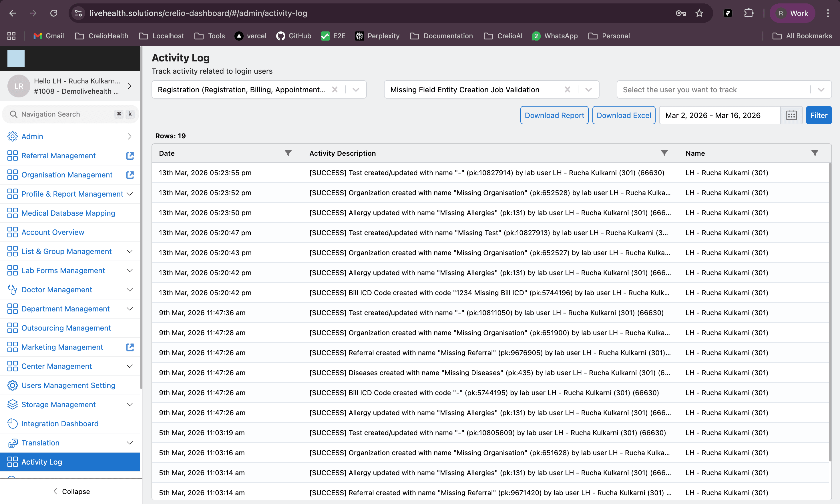Image resolution: width=840 pixels, height=504 pixels.
Task: Expand Department Management submenu
Action: click(130, 308)
